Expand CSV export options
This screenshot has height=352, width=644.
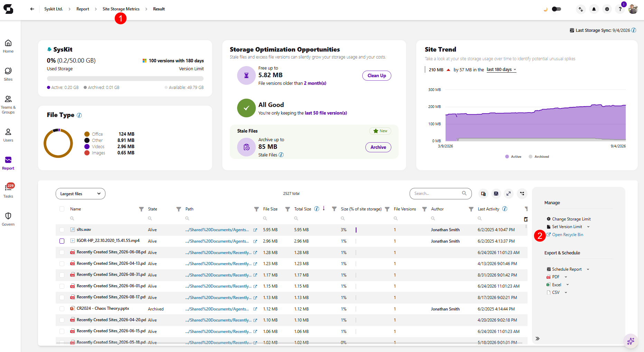(566, 292)
